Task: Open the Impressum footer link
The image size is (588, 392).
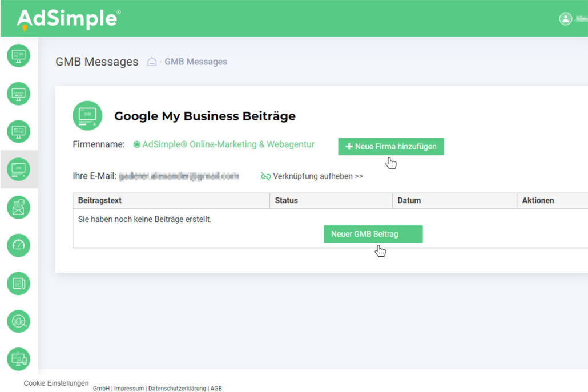Action: [128, 389]
